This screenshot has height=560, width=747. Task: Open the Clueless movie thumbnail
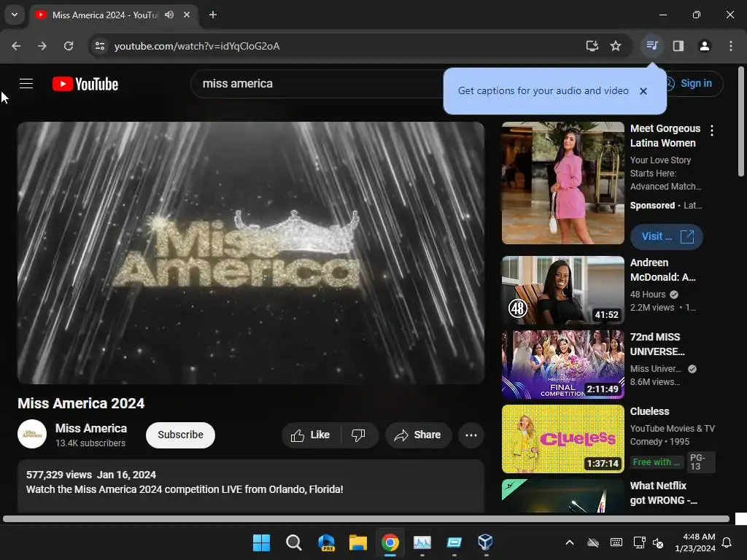pyautogui.click(x=562, y=438)
